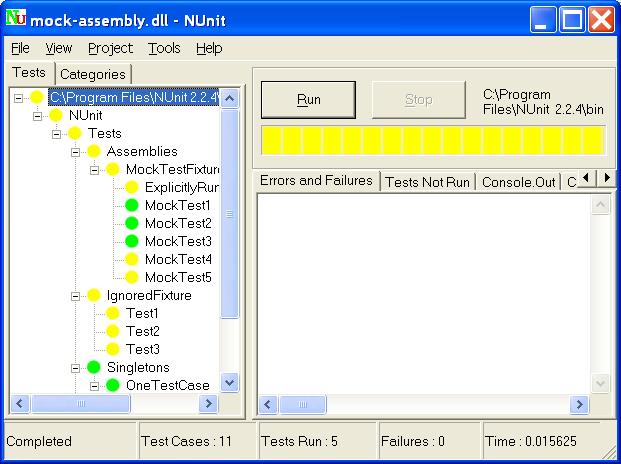Click green circle beside OneTestCase
The image size is (621, 464).
click(x=112, y=385)
